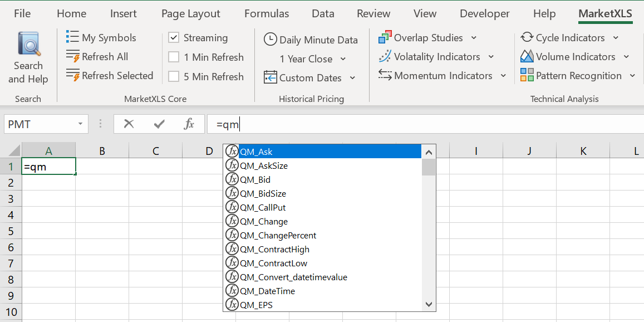
Task: Disable the Streaming checkbox
Action: [x=174, y=38]
